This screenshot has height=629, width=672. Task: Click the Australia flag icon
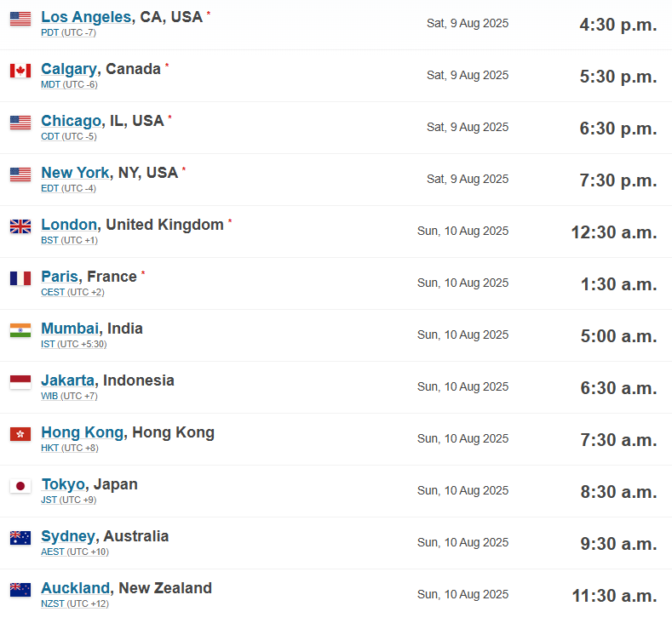click(x=20, y=538)
